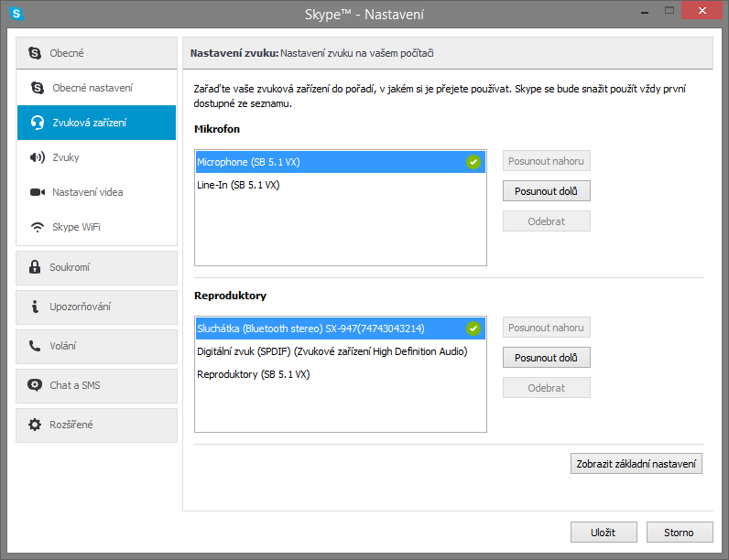Screen dimensions: 729x560
Task: Select Reproduktory (SB 5.1 VX) entry
Action: tap(341, 374)
